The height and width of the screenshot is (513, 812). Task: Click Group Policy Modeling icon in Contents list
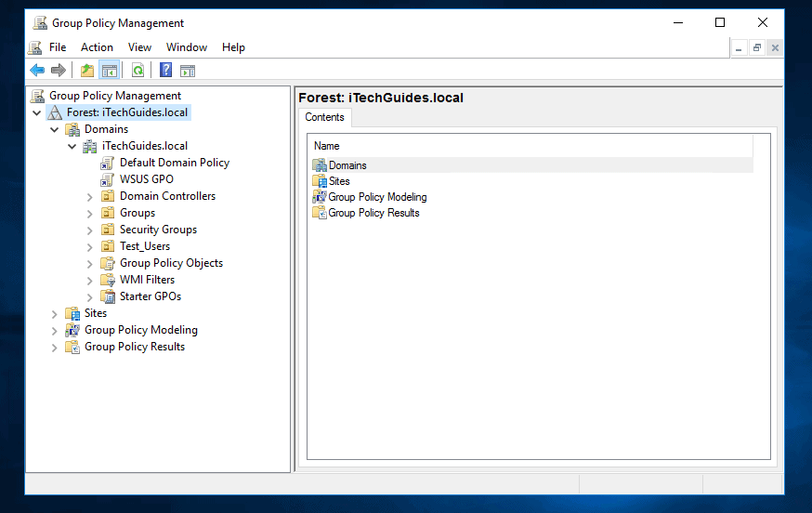pos(320,197)
